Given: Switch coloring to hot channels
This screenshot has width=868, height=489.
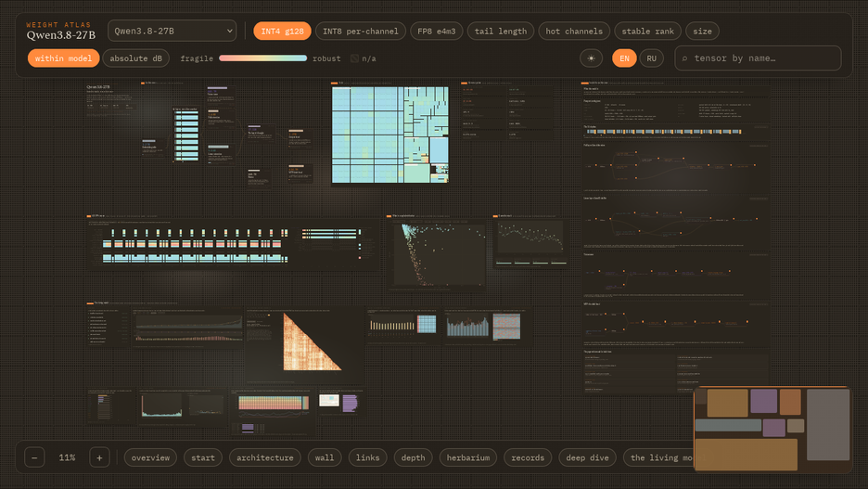Looking at the screenshot, I should click(574, 31).
